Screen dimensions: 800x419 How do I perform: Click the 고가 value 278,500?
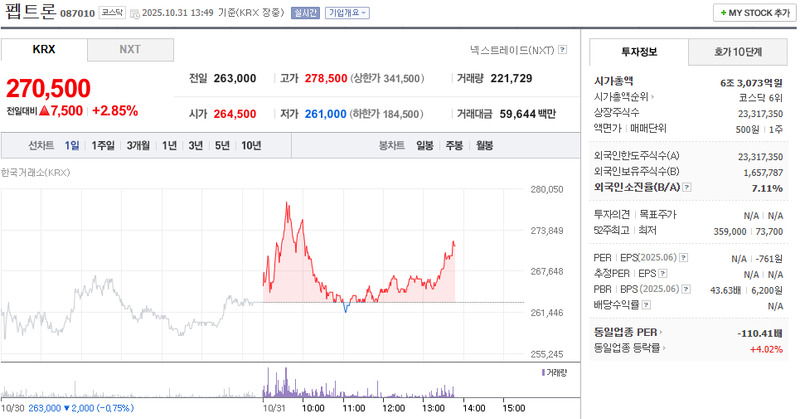tap(326, 79)
